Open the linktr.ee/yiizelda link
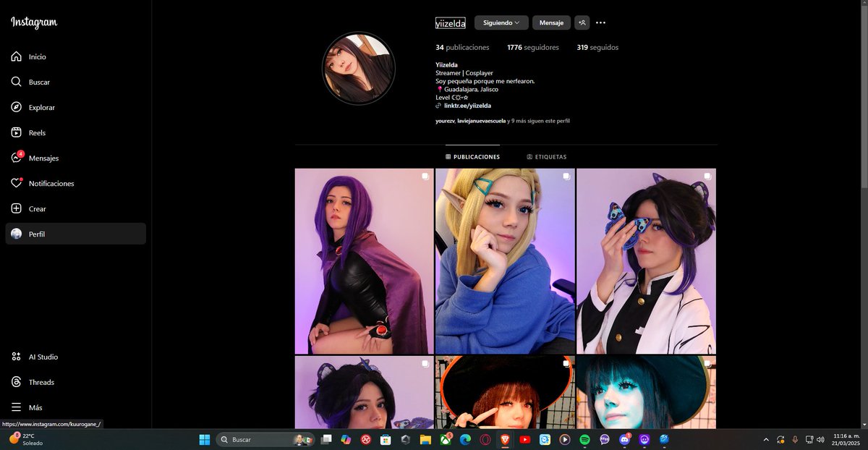 (x=467, y=106)
